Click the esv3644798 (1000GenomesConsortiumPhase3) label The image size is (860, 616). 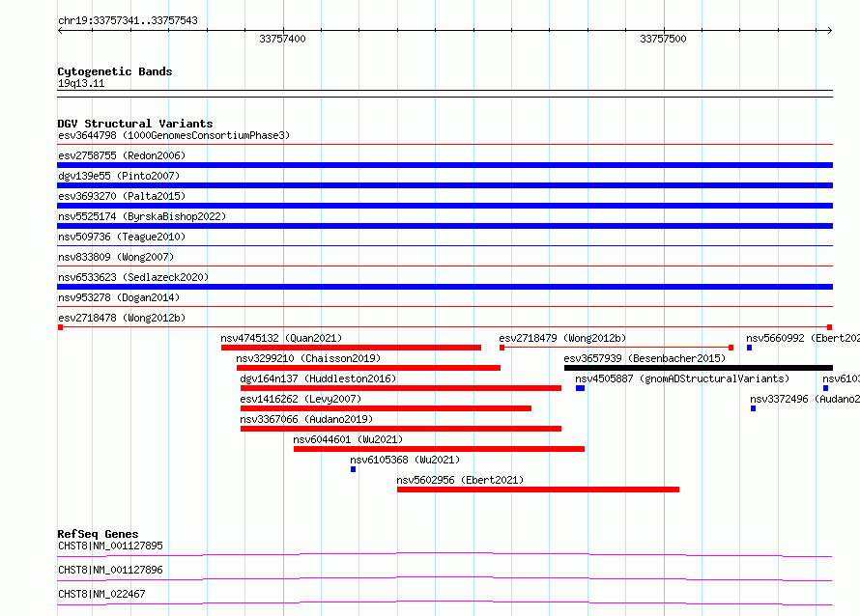tap(174, 135)
